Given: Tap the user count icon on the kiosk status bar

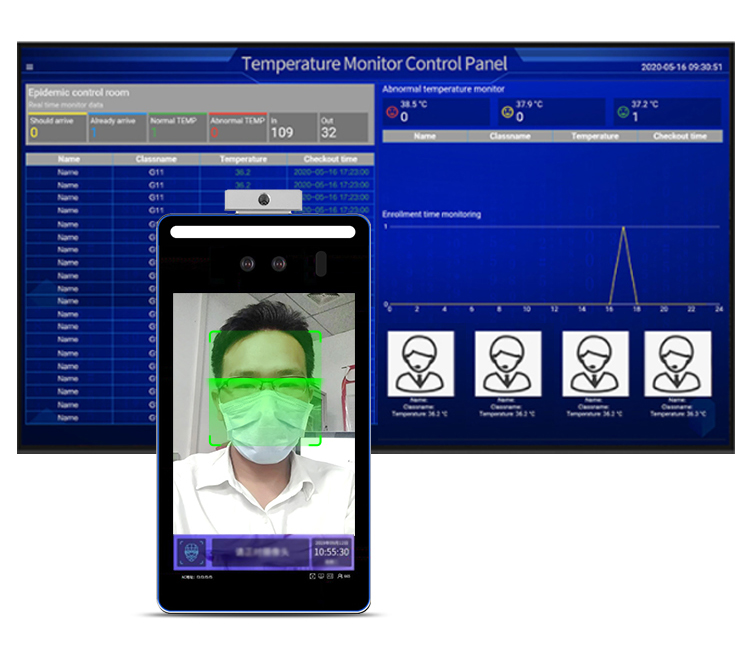Looking at the screenshot, I should pyautogui.click(x=342, y=577).
